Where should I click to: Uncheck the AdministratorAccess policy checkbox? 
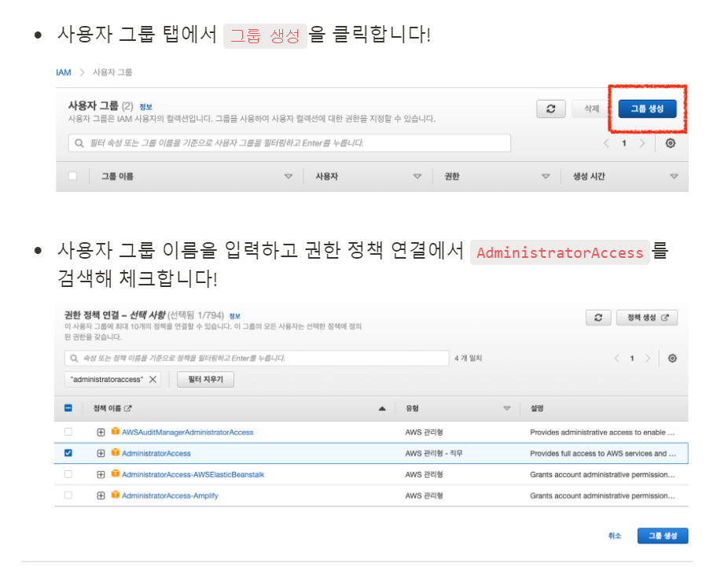click(68, 453)
